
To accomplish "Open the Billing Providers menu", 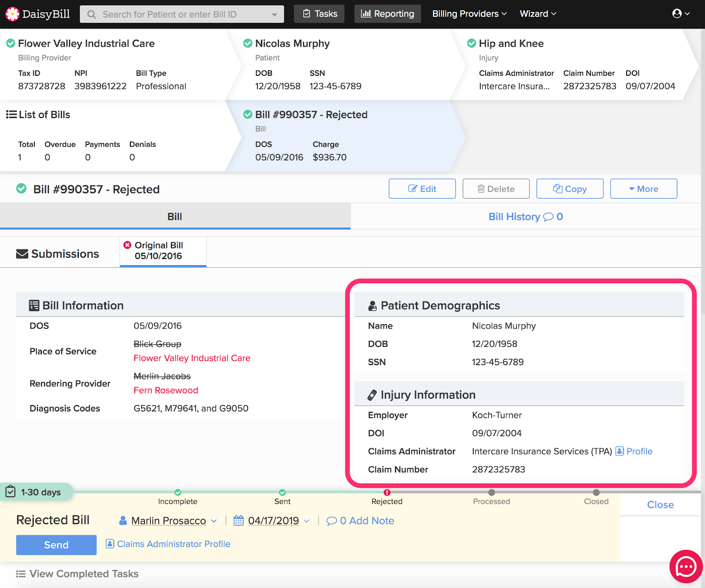I will (x=469, y=14).
